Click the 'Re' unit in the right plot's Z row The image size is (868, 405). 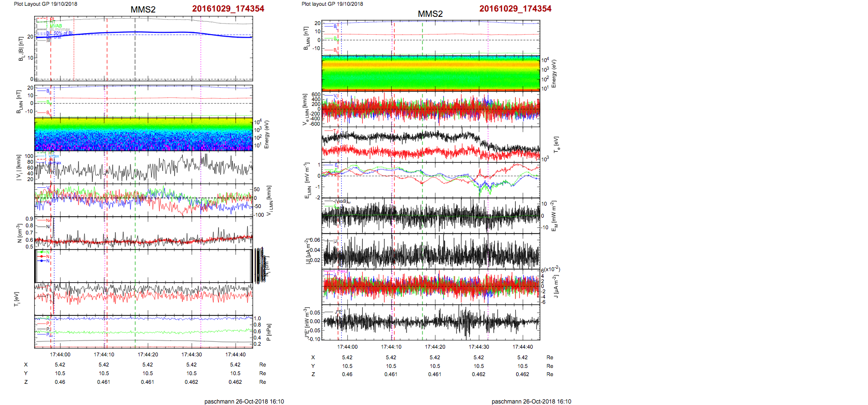pyautogui.click(x=549, y=374)
